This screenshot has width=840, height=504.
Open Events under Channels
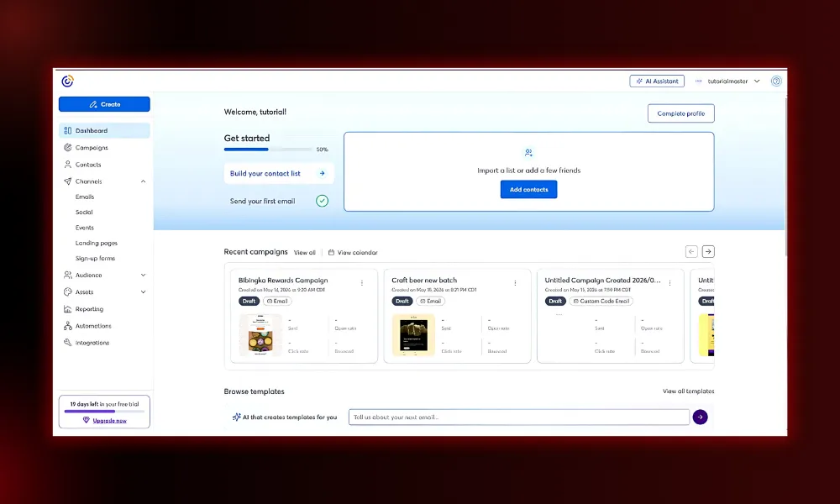pos(85,228)
